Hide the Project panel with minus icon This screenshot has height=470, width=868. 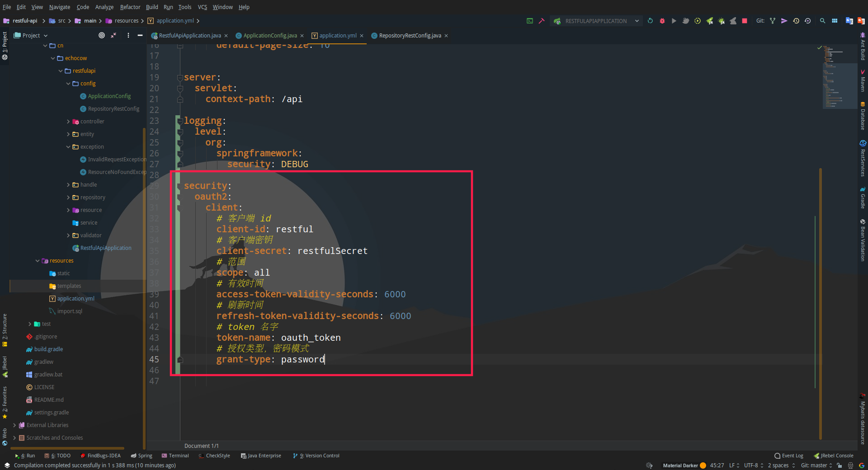click(140, 35)
